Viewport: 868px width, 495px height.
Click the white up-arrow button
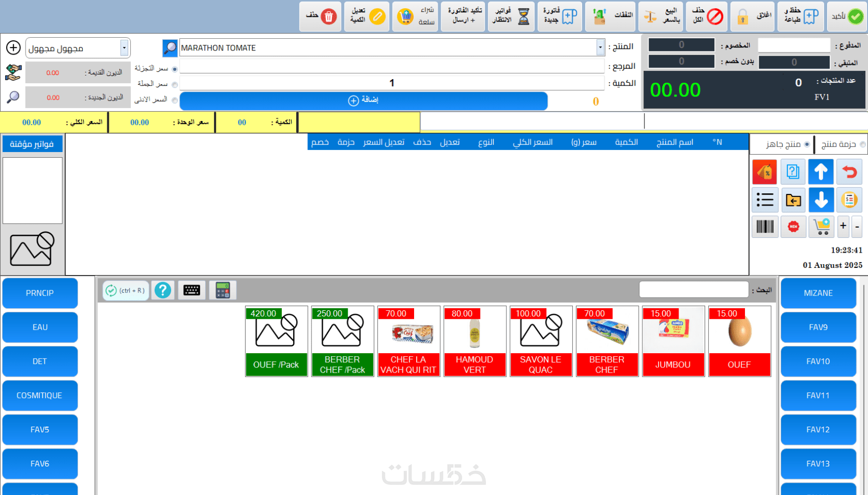(x=821, y=171)
